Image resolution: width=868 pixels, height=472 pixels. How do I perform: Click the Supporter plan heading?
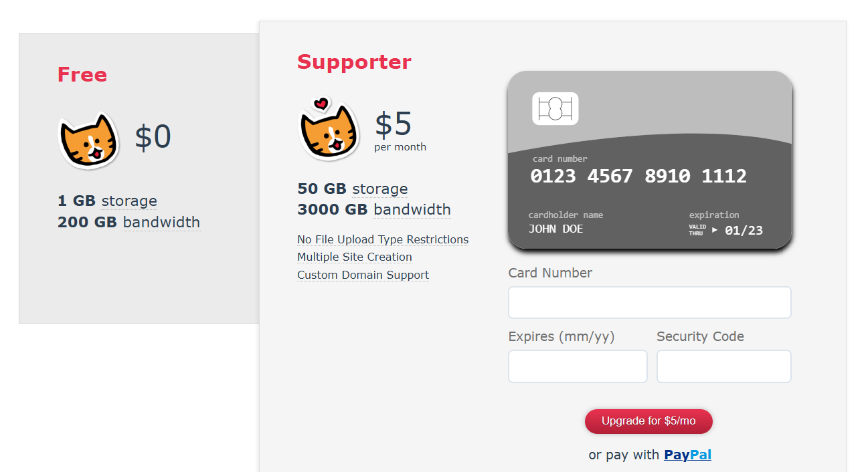(354, 62)
